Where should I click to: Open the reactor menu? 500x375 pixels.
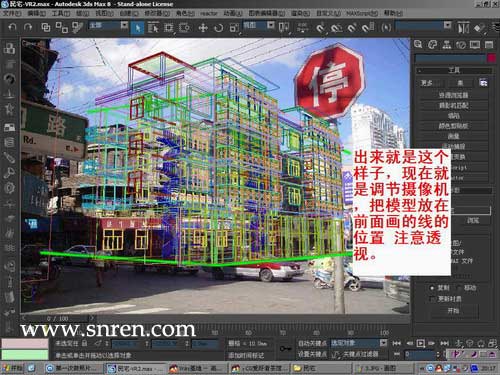tap(209, 13)
